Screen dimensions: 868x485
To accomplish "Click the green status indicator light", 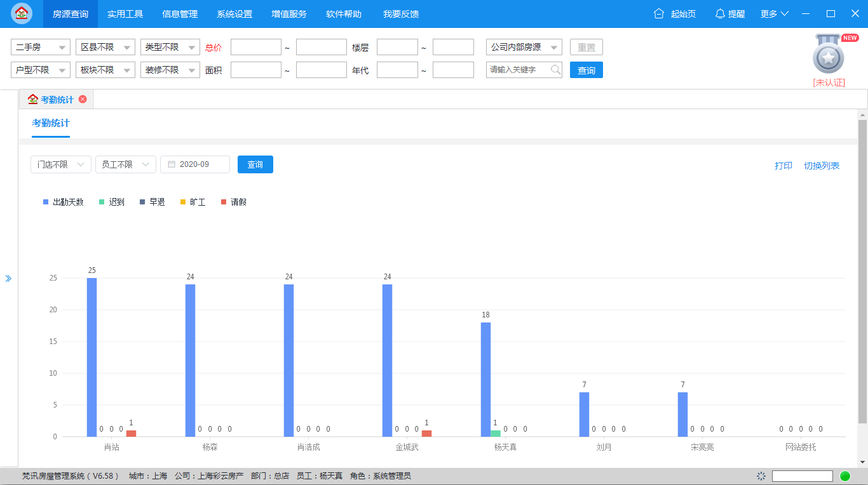I will [845, 476].
